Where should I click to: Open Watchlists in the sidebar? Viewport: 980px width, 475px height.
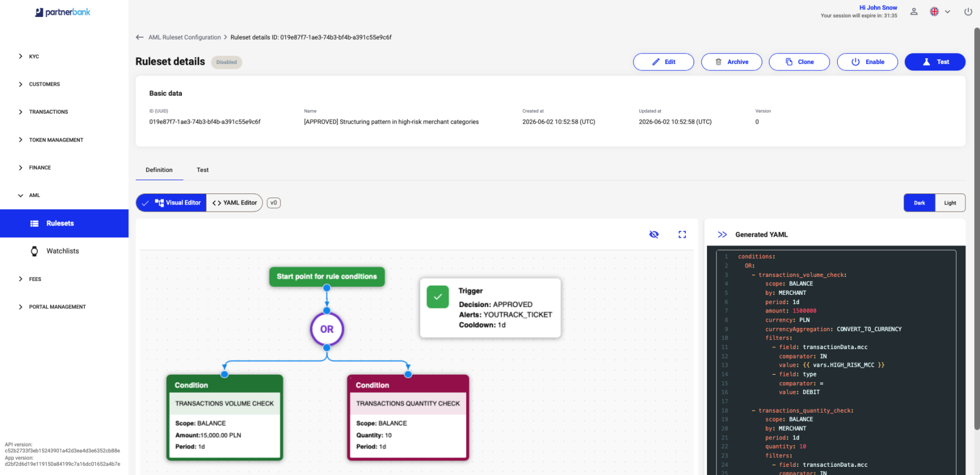[x=64, y=251]
